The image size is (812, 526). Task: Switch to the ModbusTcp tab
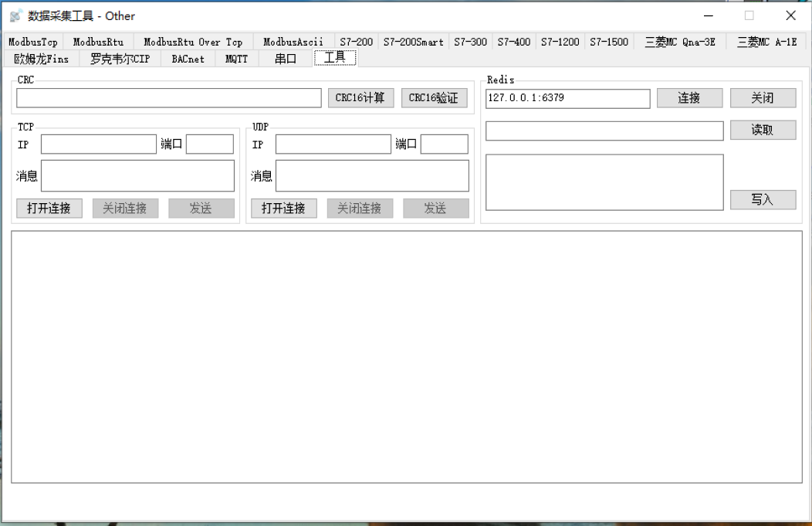(33, 42)
